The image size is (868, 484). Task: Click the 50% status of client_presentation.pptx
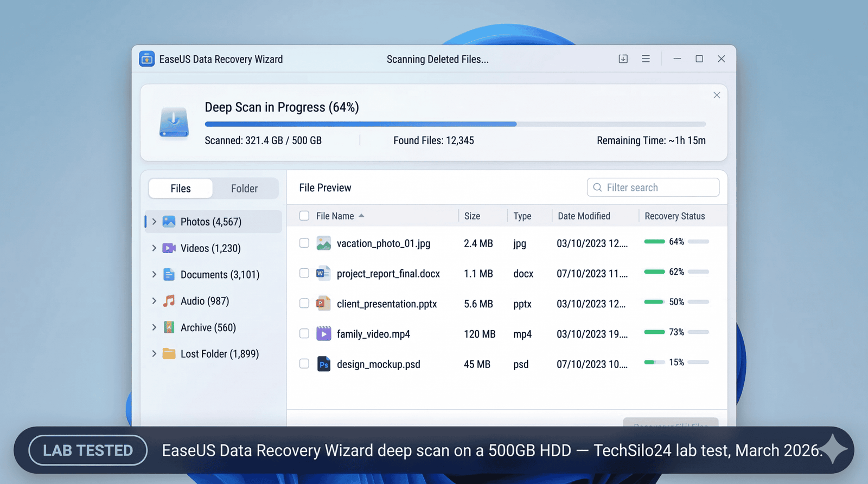point(676,302)
